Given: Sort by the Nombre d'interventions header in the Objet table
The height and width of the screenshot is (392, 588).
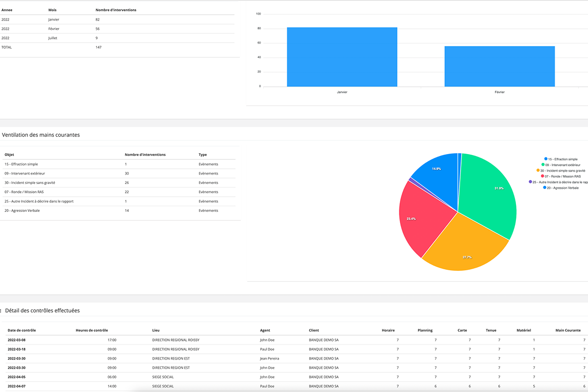Looking at the screenshot, I should coord(145,155).
